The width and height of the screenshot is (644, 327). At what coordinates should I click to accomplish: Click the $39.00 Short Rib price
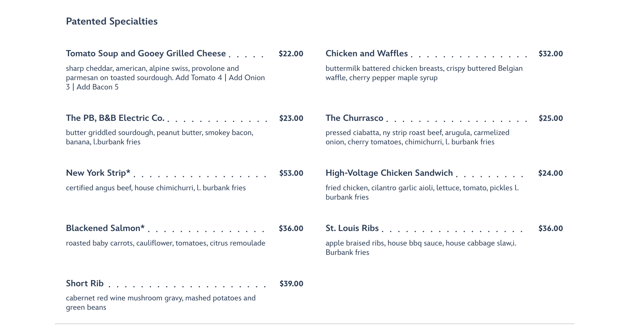pos(291,284)
